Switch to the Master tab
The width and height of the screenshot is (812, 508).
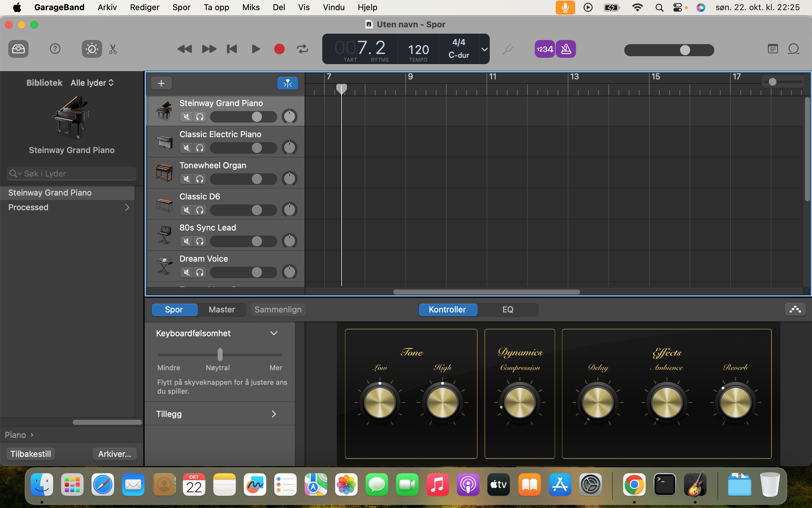coord(222,310)
